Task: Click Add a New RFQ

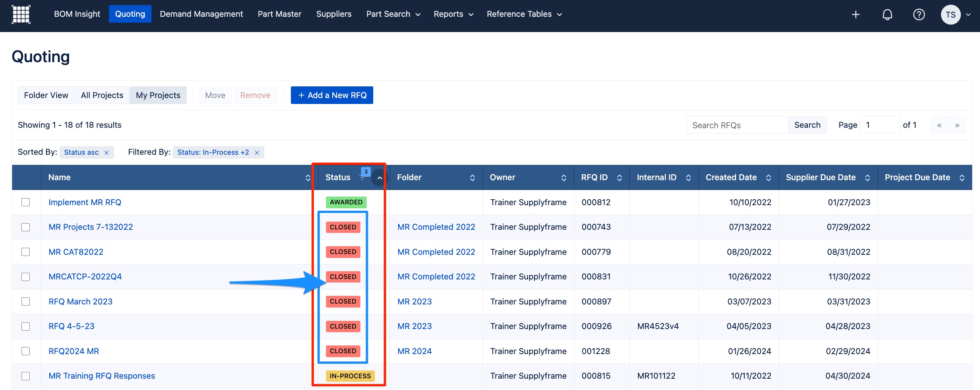Action: coord(332,95)
